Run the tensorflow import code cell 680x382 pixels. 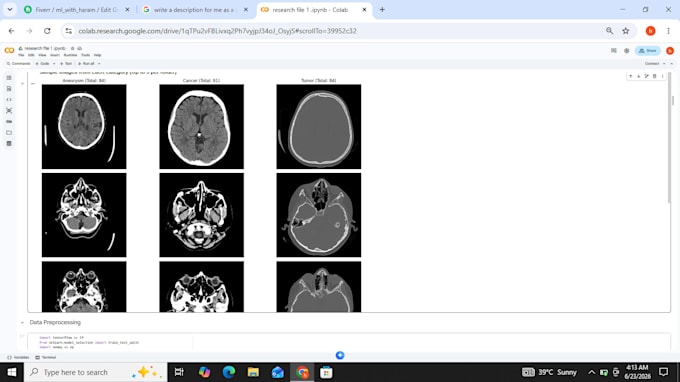[x=23, y=336]
